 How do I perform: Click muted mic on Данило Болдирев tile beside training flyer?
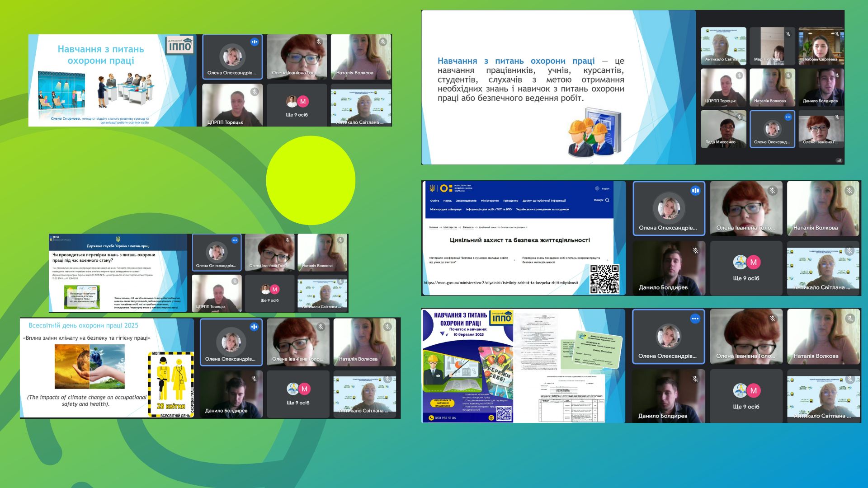695,378
